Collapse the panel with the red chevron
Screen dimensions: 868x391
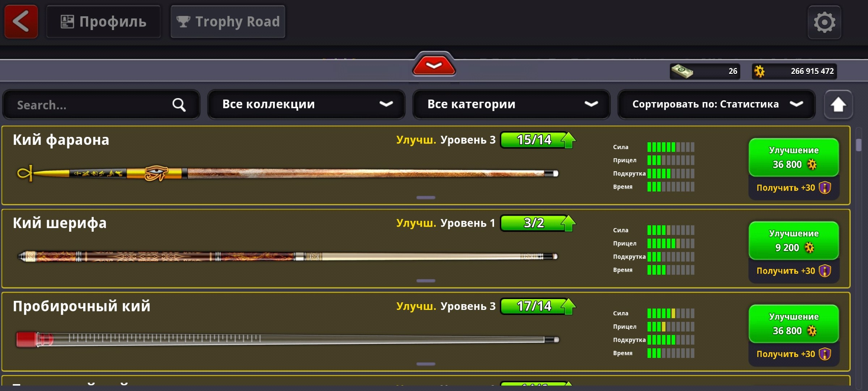(434, 65)
